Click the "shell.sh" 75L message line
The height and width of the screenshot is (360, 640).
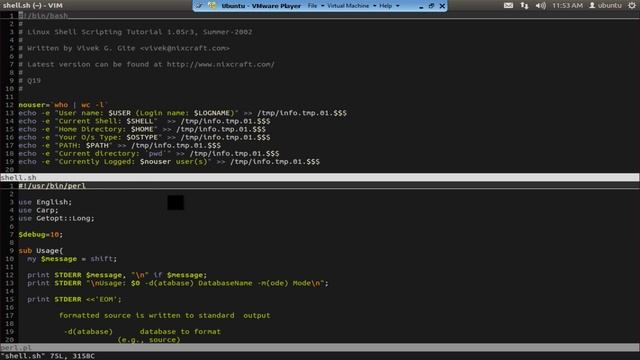tap(47, 356)
